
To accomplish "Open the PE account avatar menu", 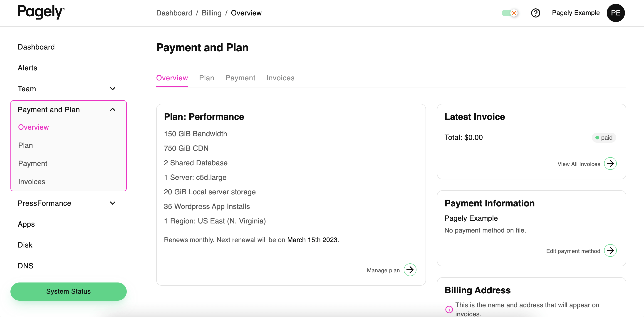I will (x=616, y=13).
